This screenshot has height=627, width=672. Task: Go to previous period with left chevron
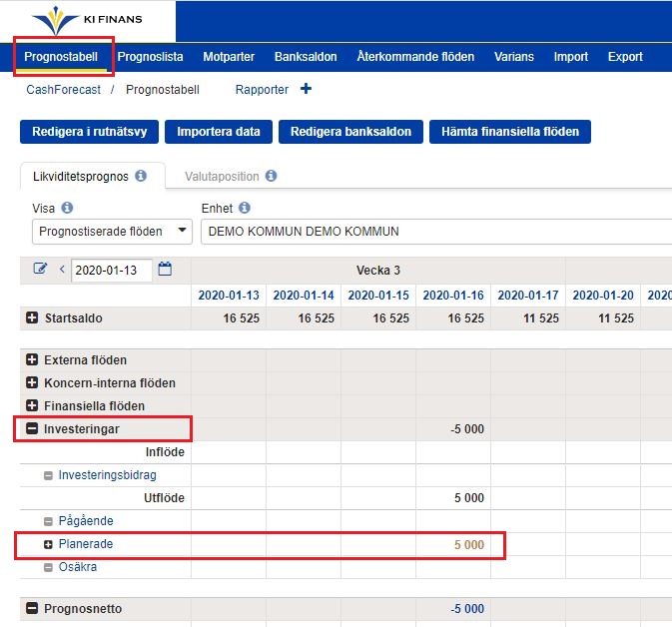tap(62, 269)
